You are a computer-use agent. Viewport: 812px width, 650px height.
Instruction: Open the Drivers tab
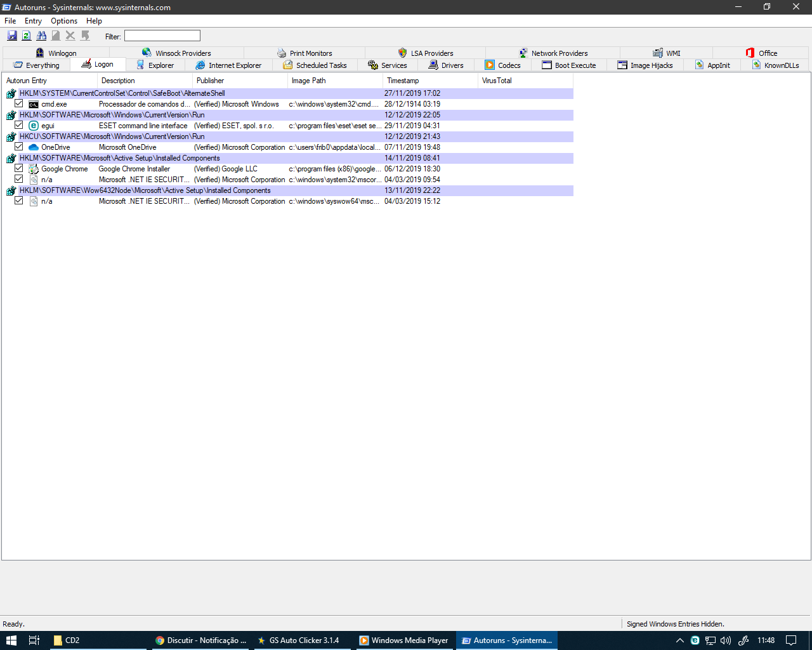pyautogui.click(x=446, y=65)
